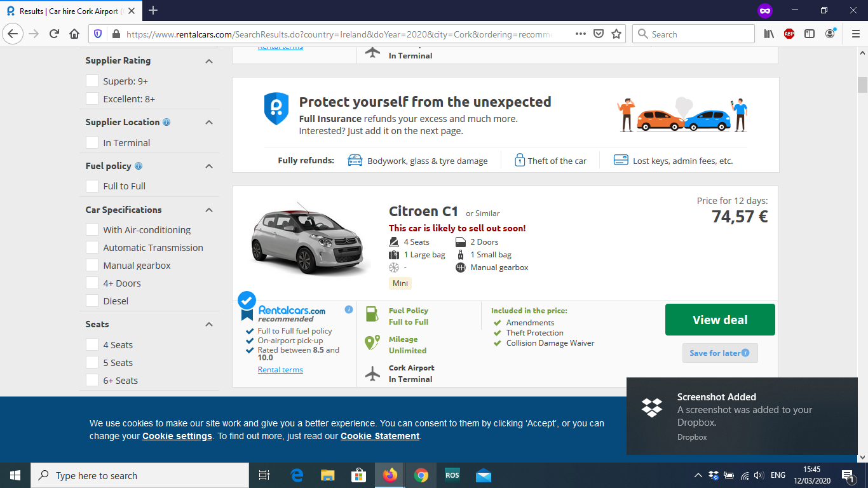This screenshot has width=868, height=488.
Task: Open Task View on taskbar
Action: tap(264, 475)
